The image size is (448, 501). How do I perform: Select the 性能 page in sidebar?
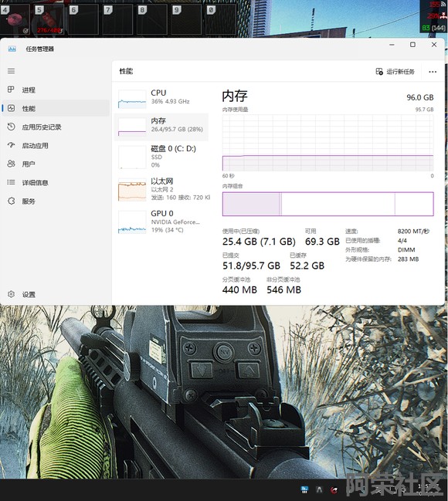[x=56, y=108]
